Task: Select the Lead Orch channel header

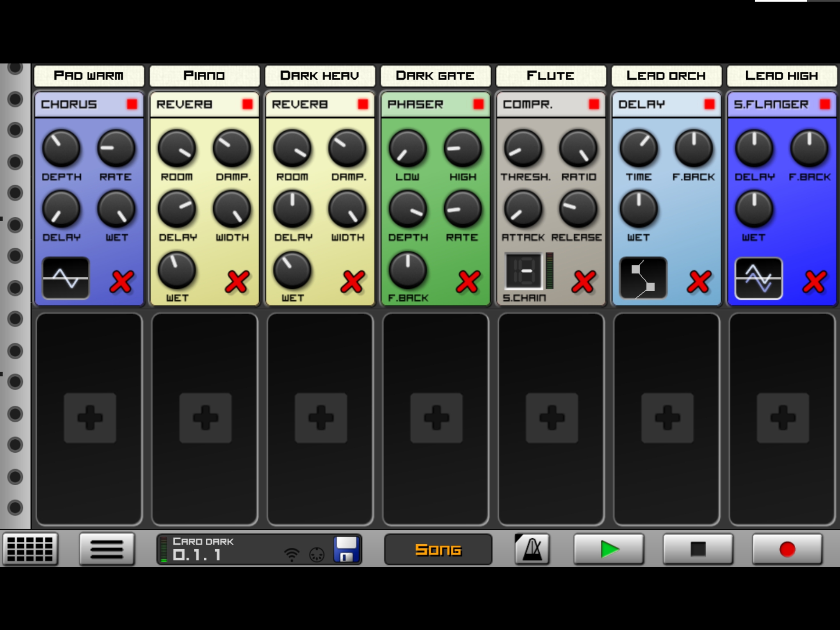Action: [x=666, y=75]
